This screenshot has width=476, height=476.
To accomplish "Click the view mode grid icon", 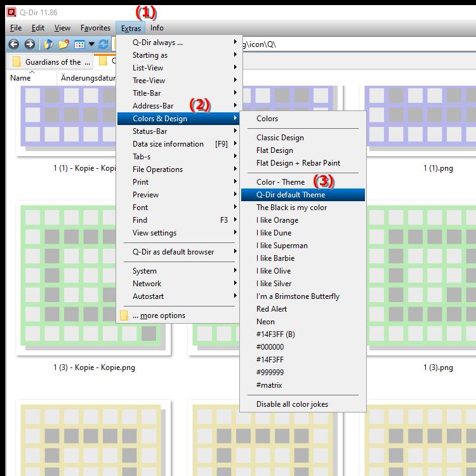I will (79, 44).
